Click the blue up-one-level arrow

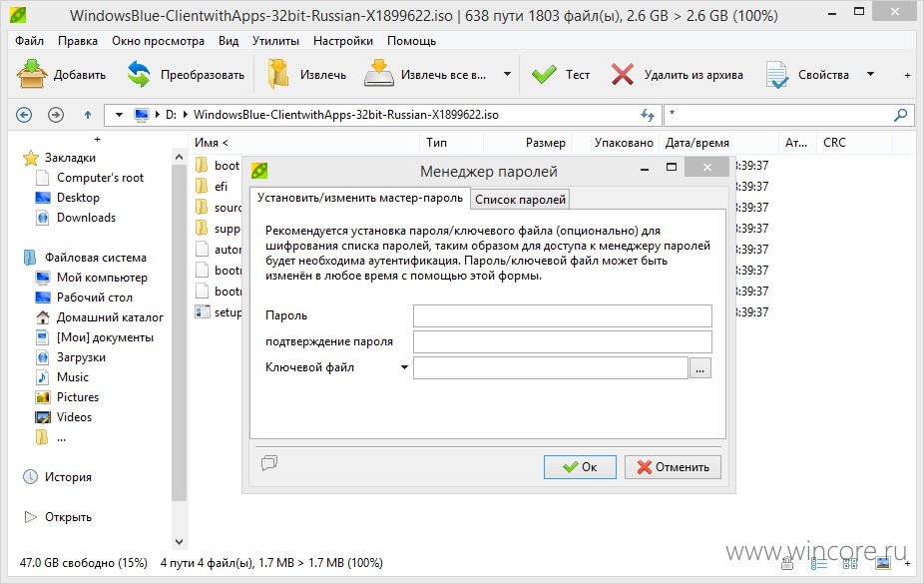coord(88,115)
